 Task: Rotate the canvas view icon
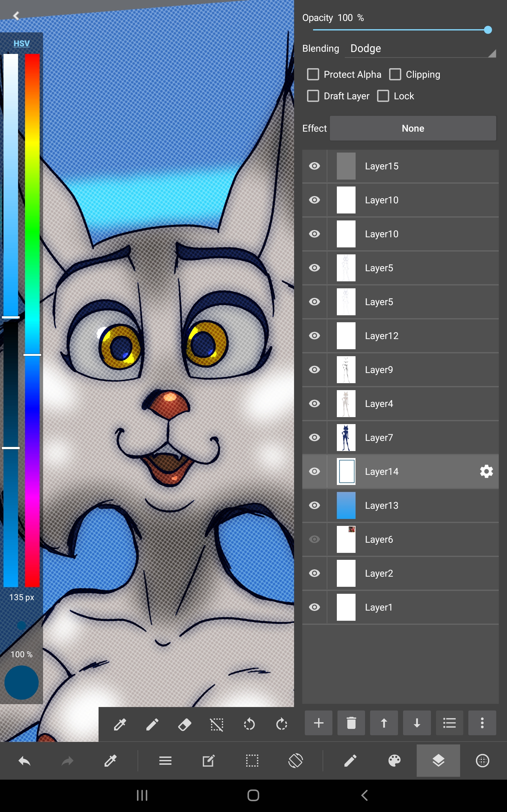click(x=295, y=761)
